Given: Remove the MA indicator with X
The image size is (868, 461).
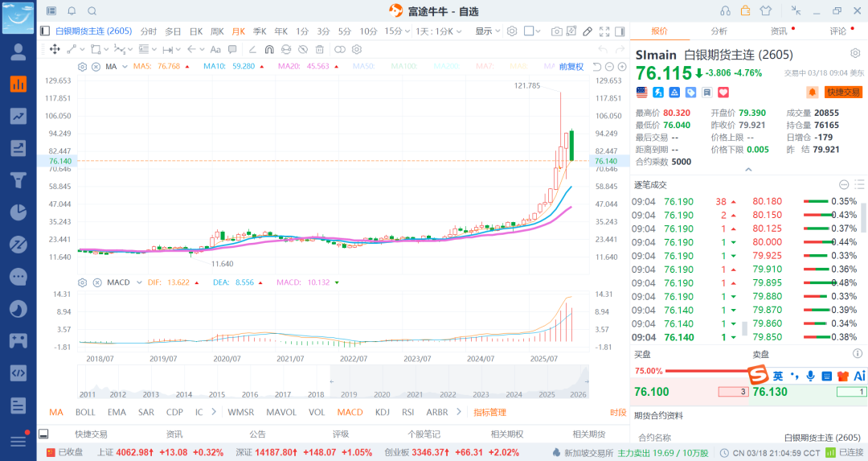Looking at the screenshot, I should 96,67.
